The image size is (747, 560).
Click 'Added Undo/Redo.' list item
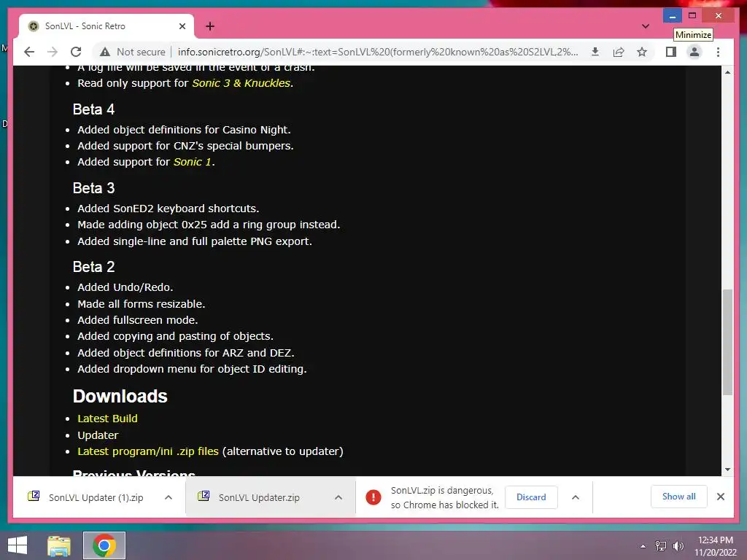(125, 287)
